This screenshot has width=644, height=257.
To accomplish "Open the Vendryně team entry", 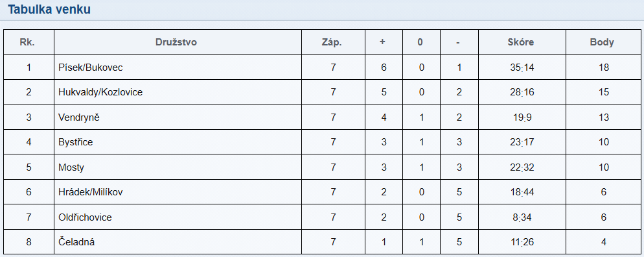I will (79, 117).
